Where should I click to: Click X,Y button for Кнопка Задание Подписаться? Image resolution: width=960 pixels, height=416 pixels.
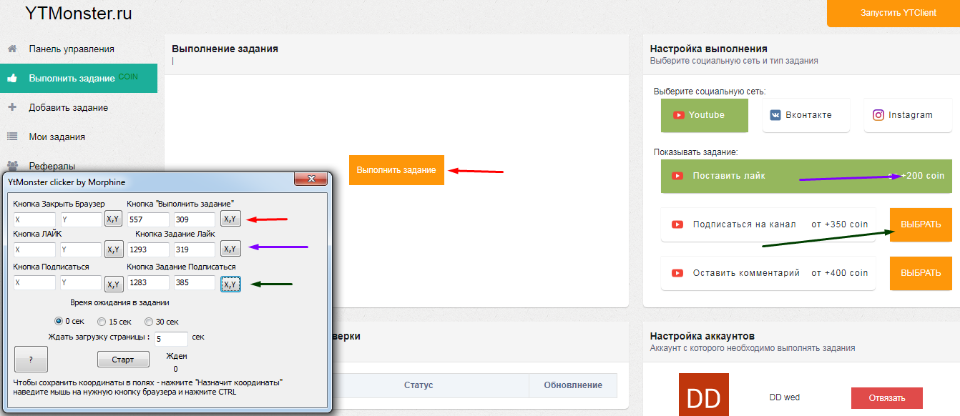point(230,285)
